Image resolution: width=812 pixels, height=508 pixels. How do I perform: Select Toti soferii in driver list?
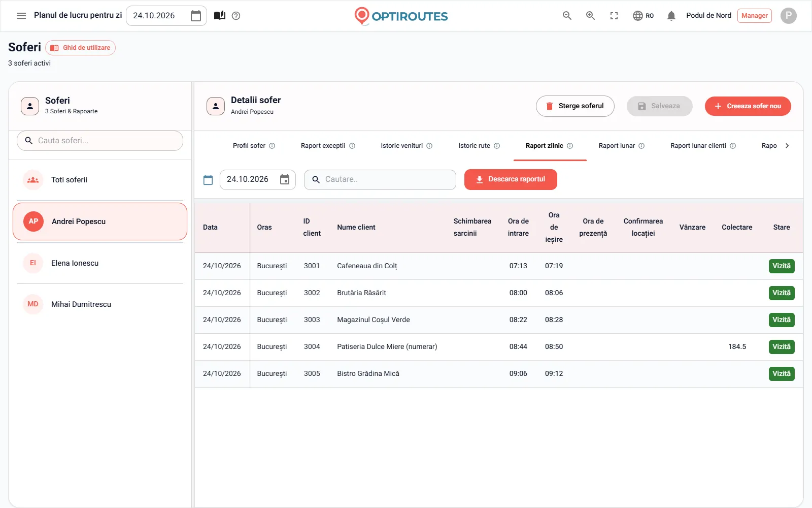tap(100, 180)
